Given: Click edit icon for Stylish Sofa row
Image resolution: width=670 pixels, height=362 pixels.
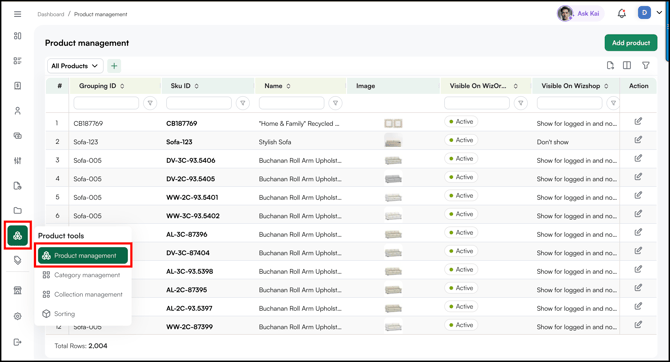Looking at the screenshot, I should [638, 140].
